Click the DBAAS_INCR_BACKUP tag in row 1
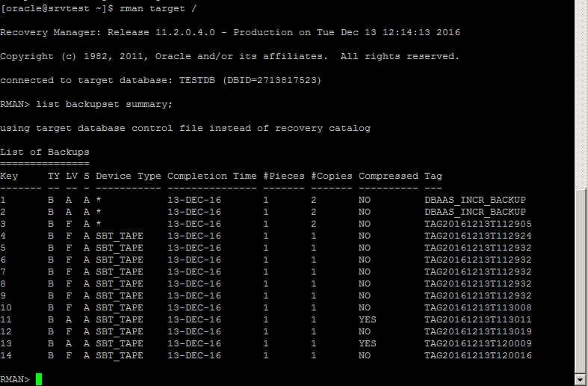This screenshot has width=588, height=386. pos(475,200)
